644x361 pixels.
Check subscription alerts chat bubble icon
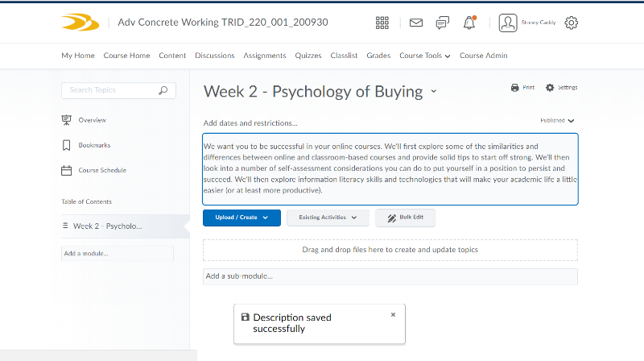click(442, 23)
